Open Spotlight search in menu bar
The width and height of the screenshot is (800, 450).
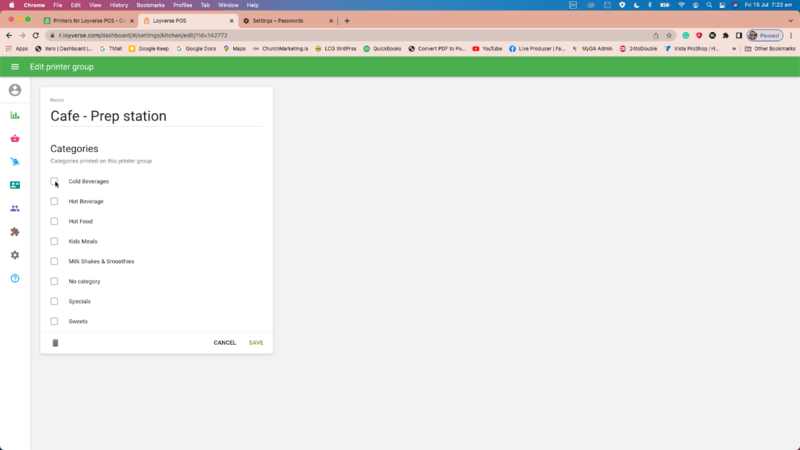click(x=709, y=5)
